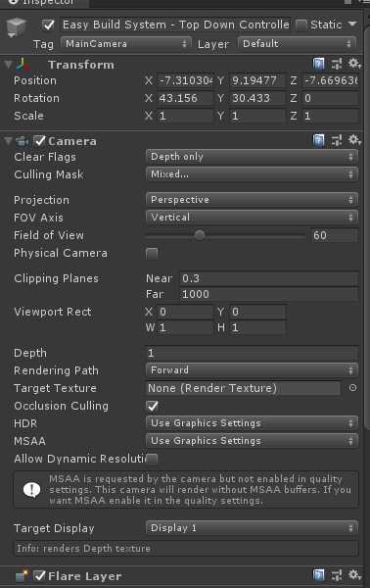The height and width of the screenshot is (588, 370).
Task: Enable the Physical Camera checkbox
Action: click(x=152, y=254)
